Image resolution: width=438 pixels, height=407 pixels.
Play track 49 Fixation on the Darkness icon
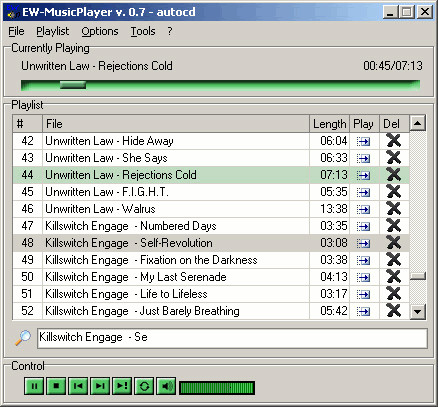click(x=363, y=261)
